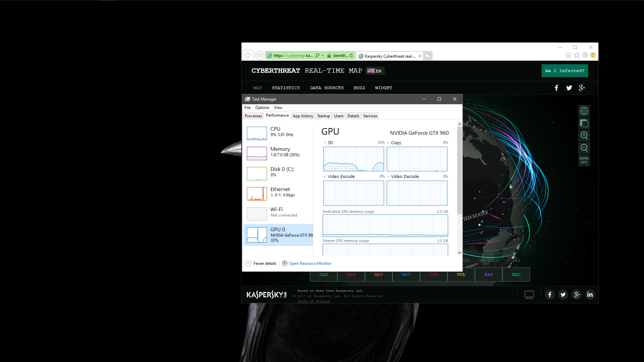The image size is (644, 362).
Task: Open the Video Decode engine dropdown
Action: pos(388,177)
